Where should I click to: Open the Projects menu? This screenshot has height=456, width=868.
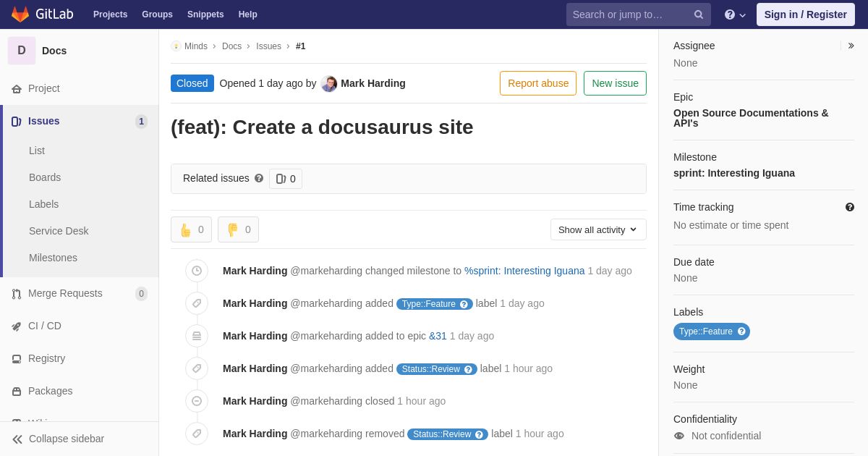point(110,14)
